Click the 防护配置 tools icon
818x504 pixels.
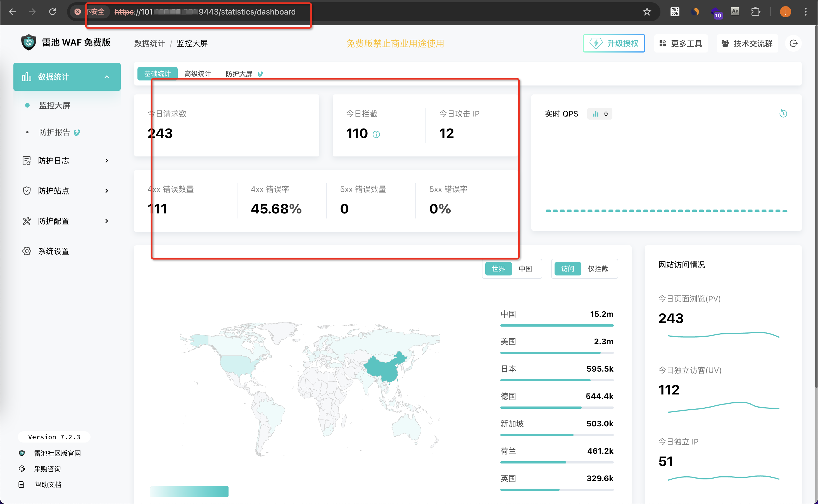[x=27, y=221]
